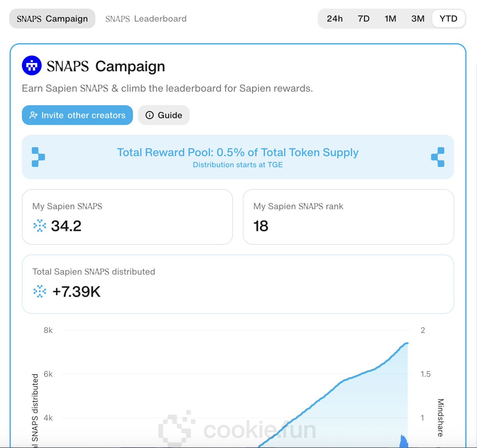Image resolution: width=477 pixels, height=448 pixels.
Task: Click the left blue share-shaped banner icon
Action: click(x=38, y=157)
